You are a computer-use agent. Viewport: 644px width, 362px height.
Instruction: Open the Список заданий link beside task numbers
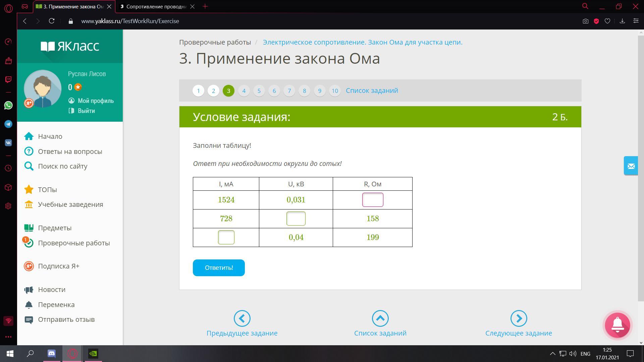click(372, 90)
